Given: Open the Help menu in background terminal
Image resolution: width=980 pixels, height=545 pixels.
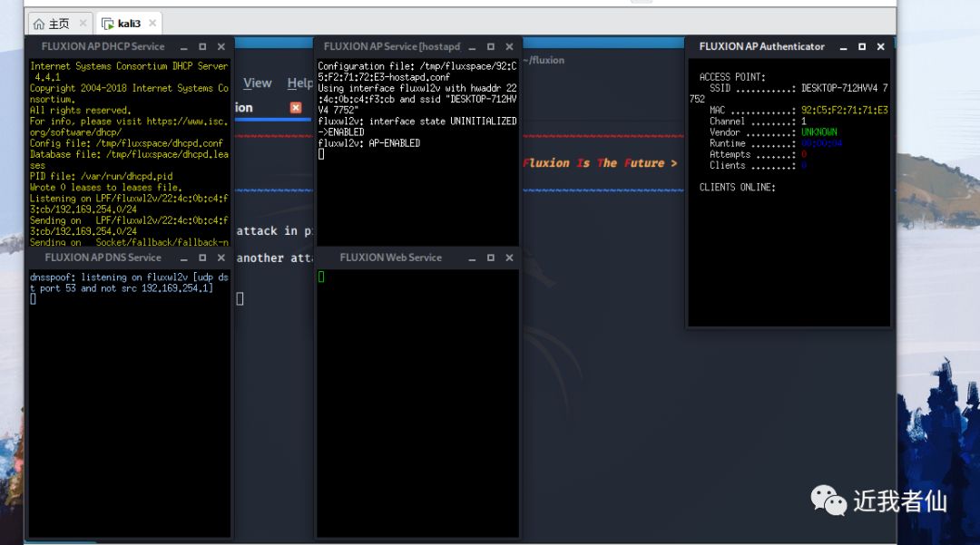Looking at the screenshot, I should coord(300,83).
